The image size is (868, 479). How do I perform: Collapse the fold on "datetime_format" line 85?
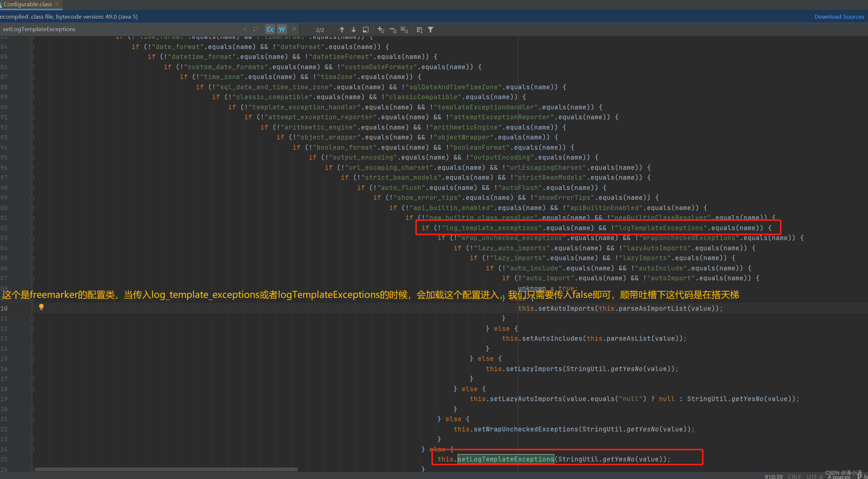pos(32,57)
